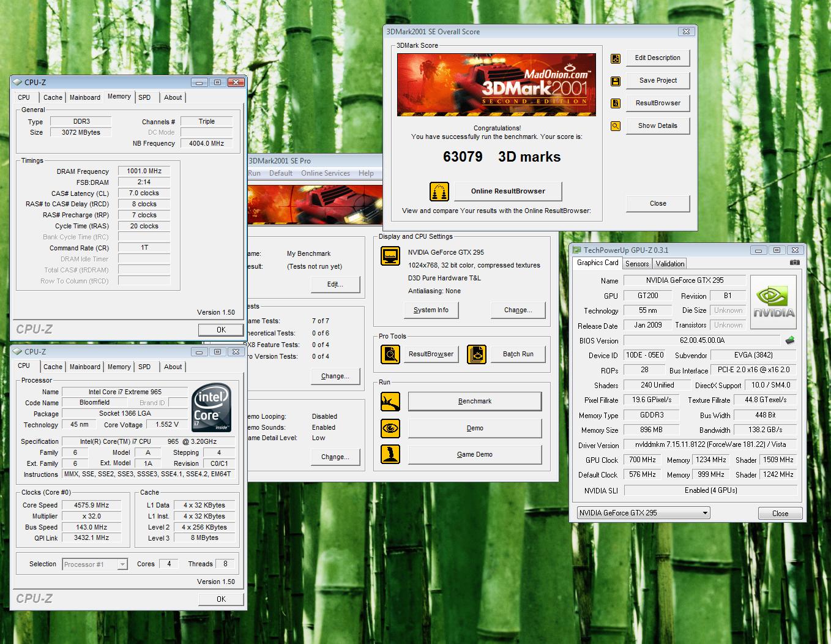Click the NVIDIA SLI Enabled (4 GPUs) field
The width and height of the screenshot is (831, 644).
tap(710, 490)
